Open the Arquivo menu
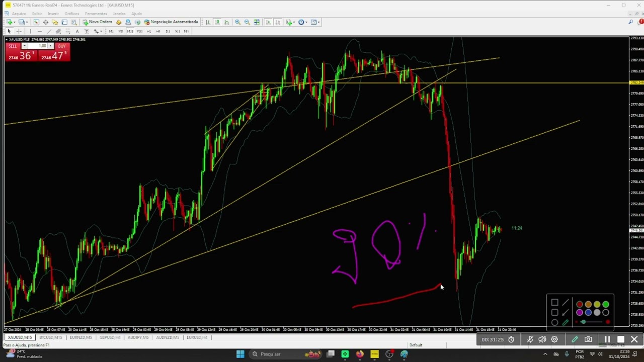The height and width of the screenshot is (362, 644). (19, 14)
